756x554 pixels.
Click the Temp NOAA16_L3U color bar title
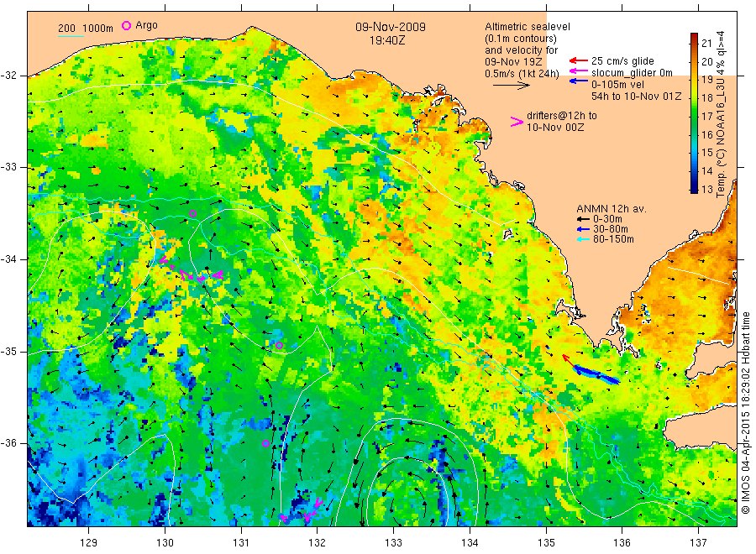pos(721,114)
